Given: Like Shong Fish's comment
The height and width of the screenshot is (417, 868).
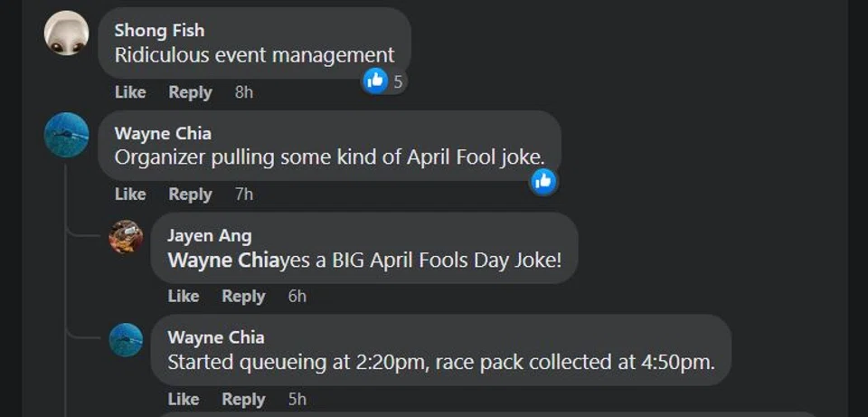Looking at the screenshot, I should [130, 92].
